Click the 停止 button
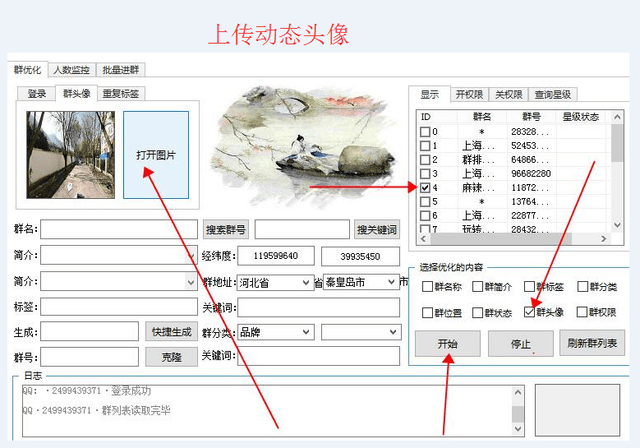 [x=520, y=344]
